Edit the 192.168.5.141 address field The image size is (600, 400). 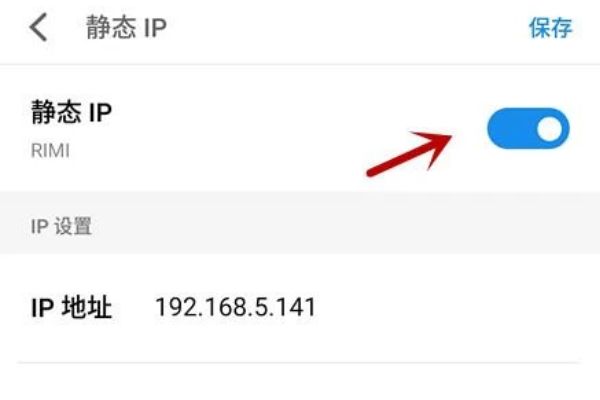235,307
